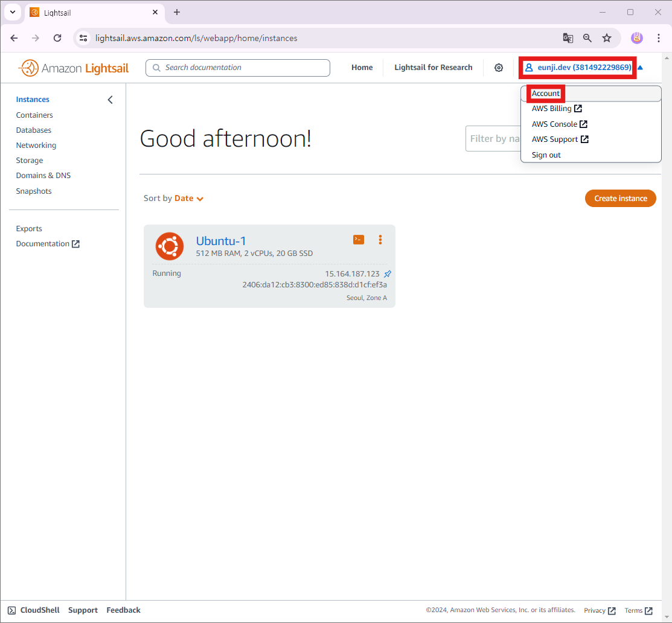This screenshot has height=623, width=672.
Task: Open Lightsail for Research
Action: [x=434, y=68]
